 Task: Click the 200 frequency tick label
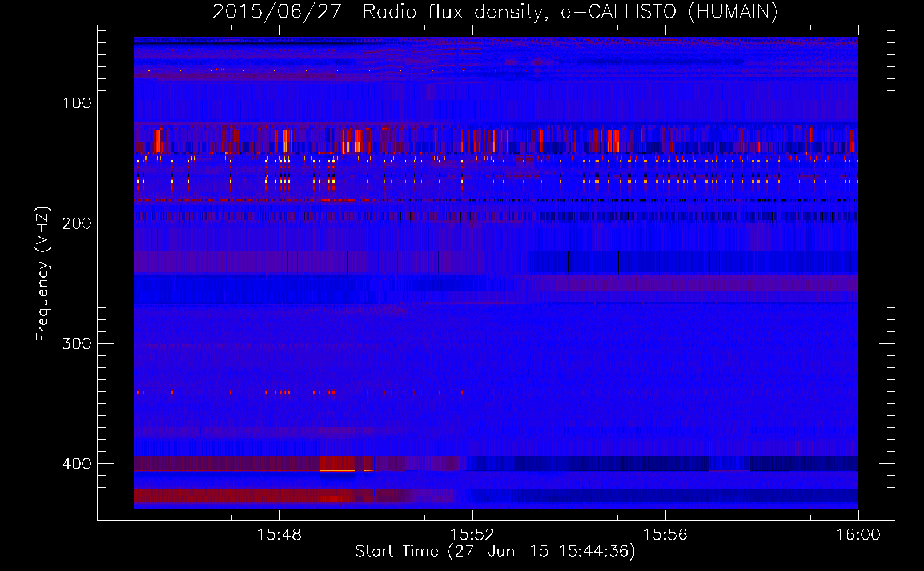pyautogui.click(x=77, y=223)
